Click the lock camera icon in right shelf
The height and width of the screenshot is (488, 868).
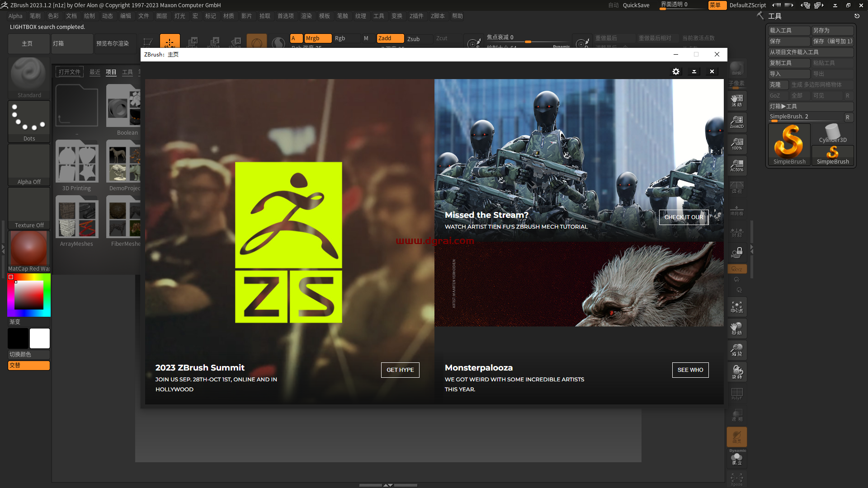(737, 252)
